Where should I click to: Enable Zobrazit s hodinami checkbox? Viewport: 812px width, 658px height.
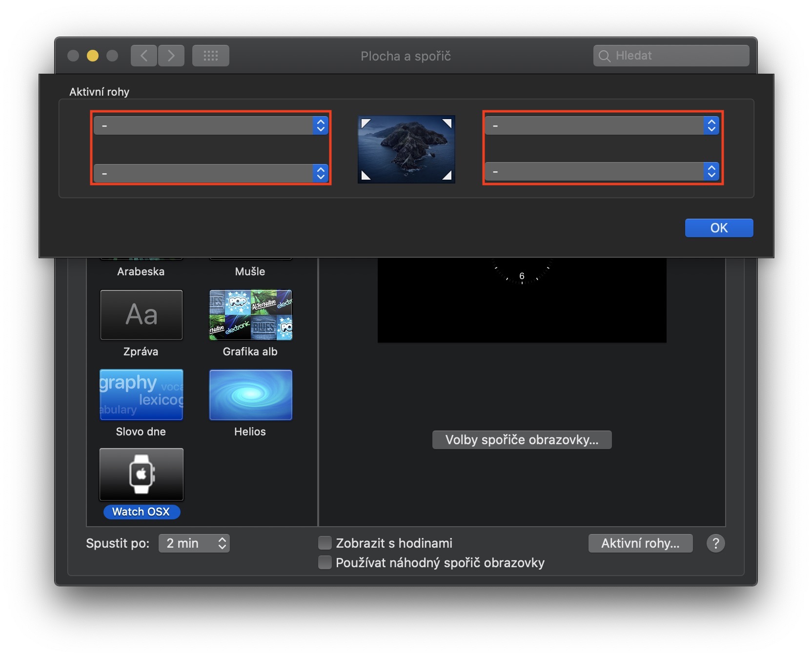tap(325, 543)
